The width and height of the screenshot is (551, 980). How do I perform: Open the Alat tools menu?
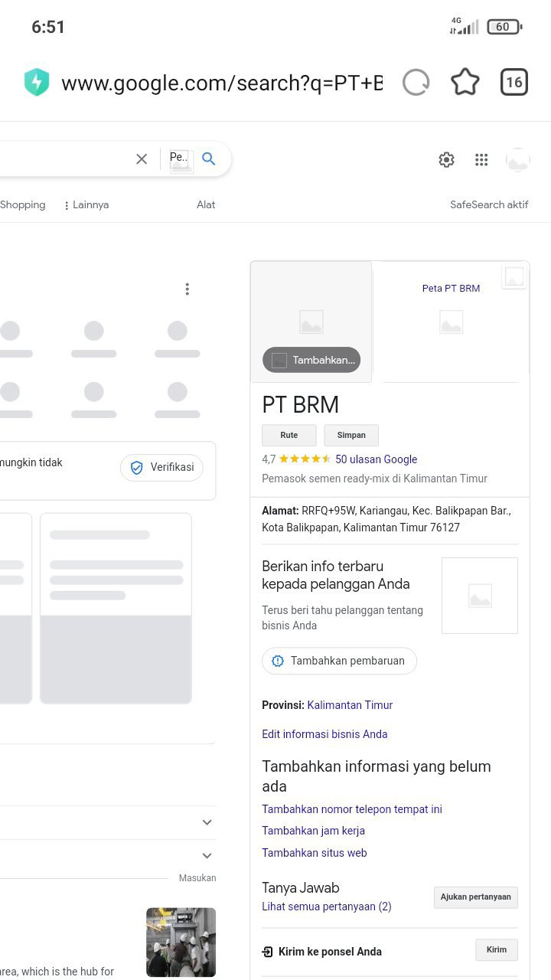coord(206,205)
